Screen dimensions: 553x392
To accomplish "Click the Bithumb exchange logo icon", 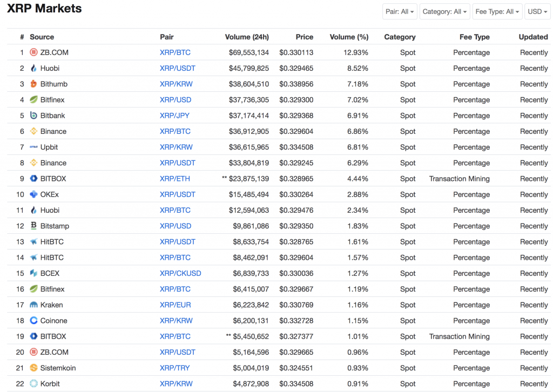I will coord(33,84).
